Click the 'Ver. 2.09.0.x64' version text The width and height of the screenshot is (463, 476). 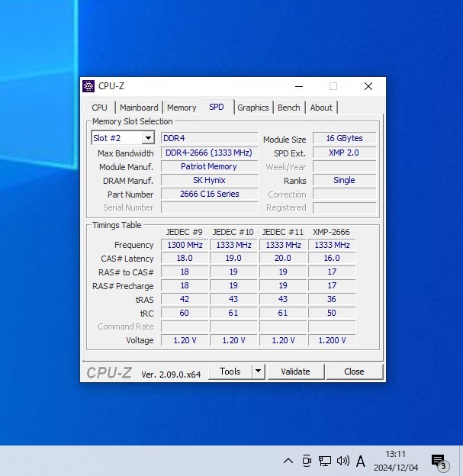click(x=171, y=375)
